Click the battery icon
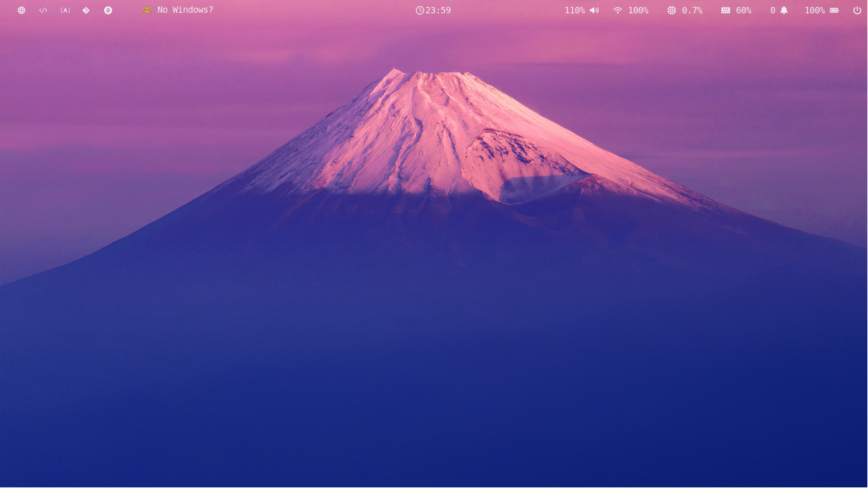This screenshot has width=868, height=488. (834, 10)
